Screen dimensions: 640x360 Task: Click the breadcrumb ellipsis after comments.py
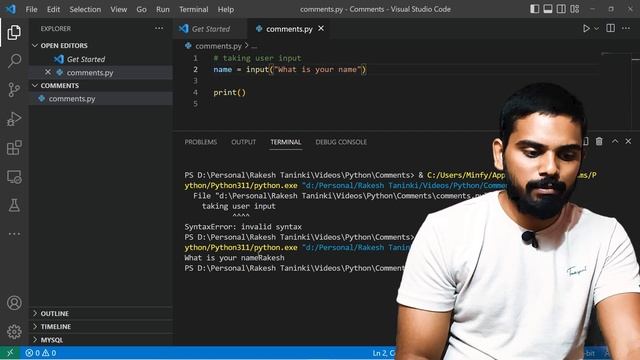[254, 46]
